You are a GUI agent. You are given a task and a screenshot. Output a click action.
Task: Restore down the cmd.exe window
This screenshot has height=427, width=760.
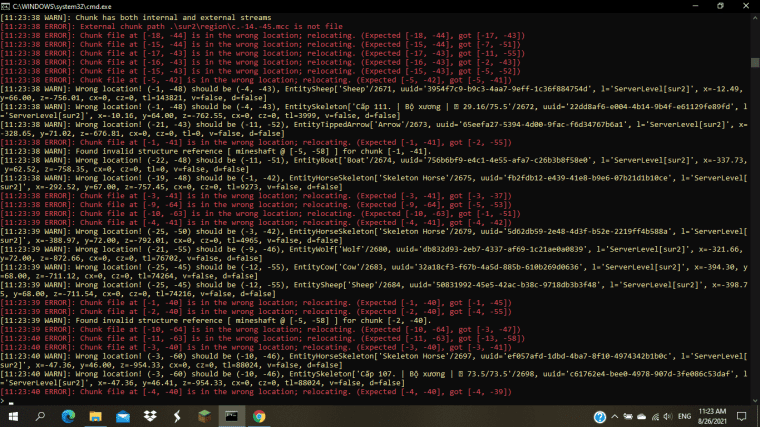(719, 6)
